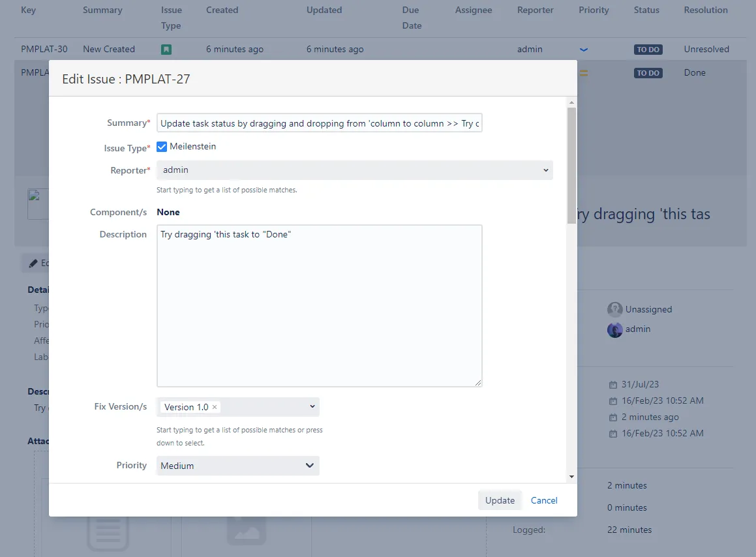Sort by the Due Date column header
Screen dimensions: 756x557
click(x=412, y=18)
